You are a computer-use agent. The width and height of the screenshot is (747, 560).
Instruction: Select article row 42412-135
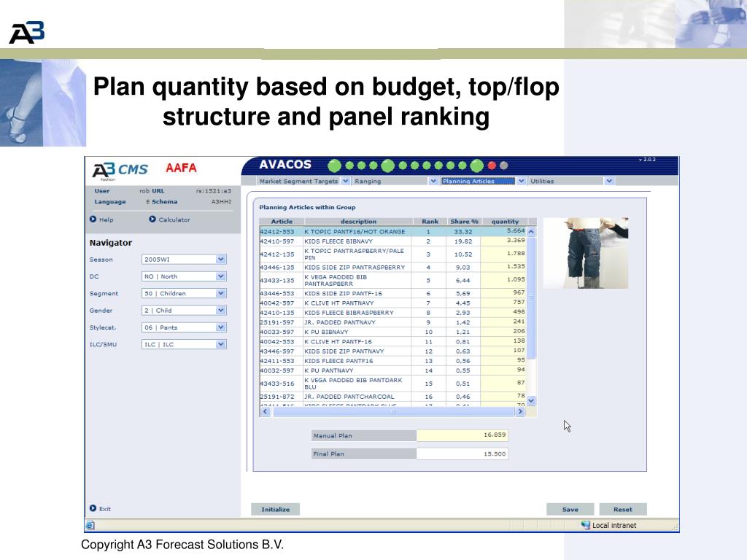click(392, 254)
